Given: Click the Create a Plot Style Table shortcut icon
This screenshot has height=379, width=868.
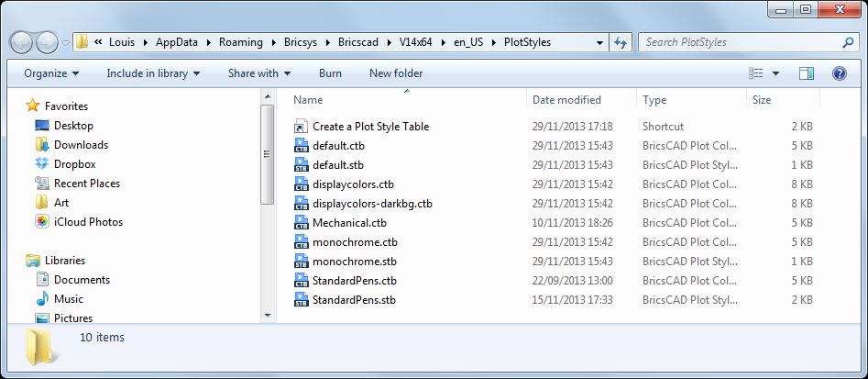Looking at the screenshot, I should (302, 127).
